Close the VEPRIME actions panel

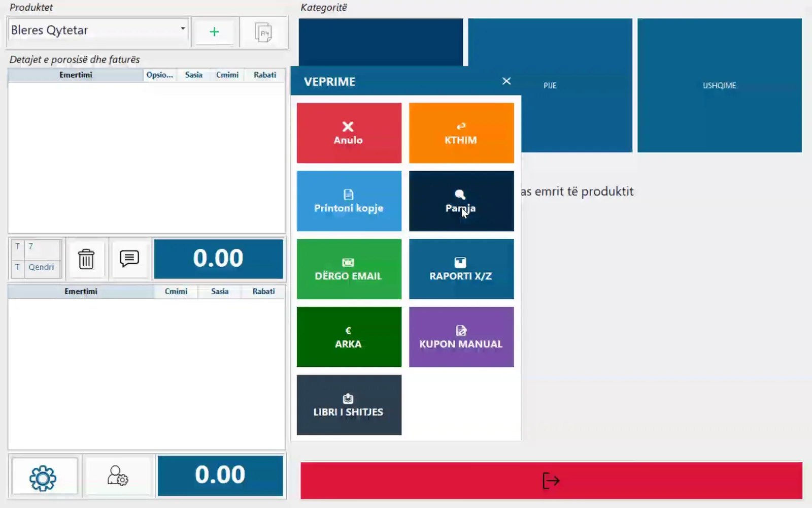coord(506,81)
